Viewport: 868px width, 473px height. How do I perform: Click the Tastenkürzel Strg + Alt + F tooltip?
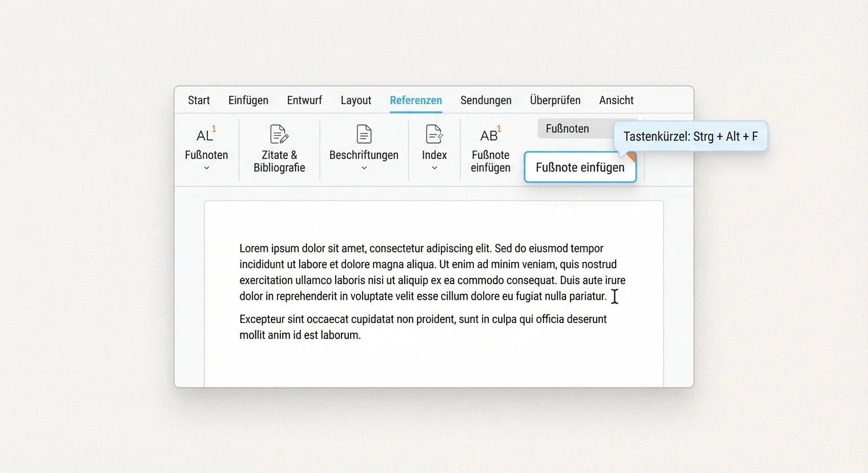(690, 136)
